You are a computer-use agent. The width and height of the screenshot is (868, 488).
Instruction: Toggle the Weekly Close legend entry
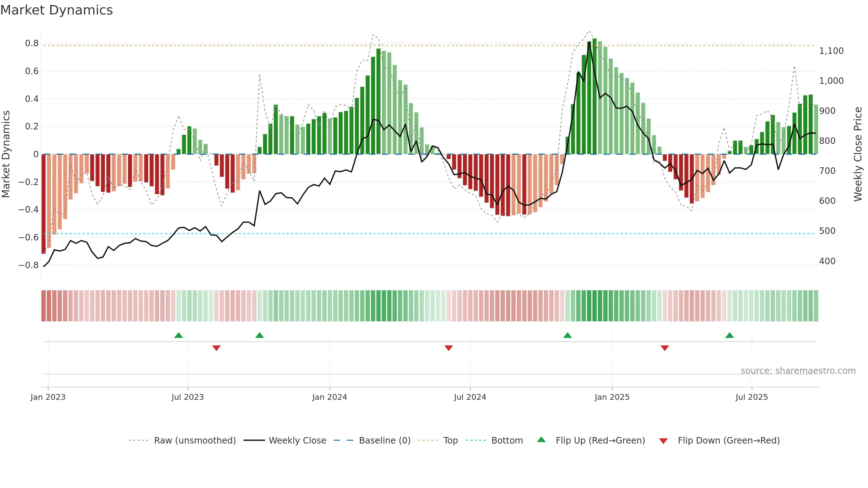click(x=285, y=440)
